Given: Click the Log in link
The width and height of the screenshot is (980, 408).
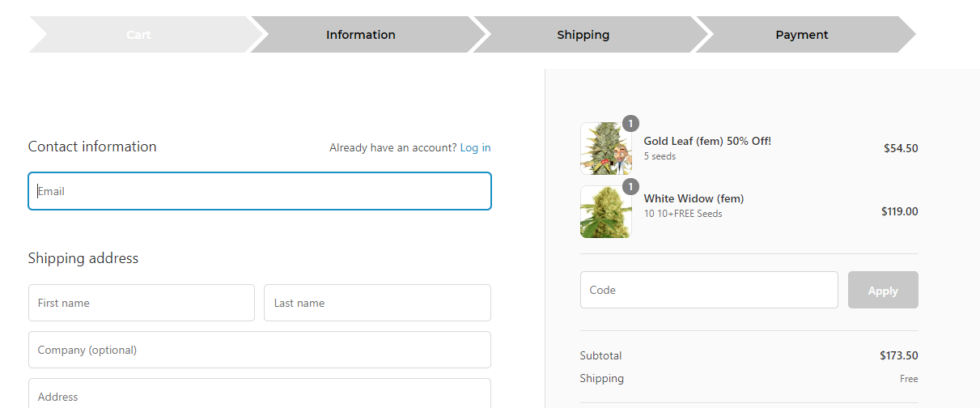Looking at the screenshot, I should point(475,147).
